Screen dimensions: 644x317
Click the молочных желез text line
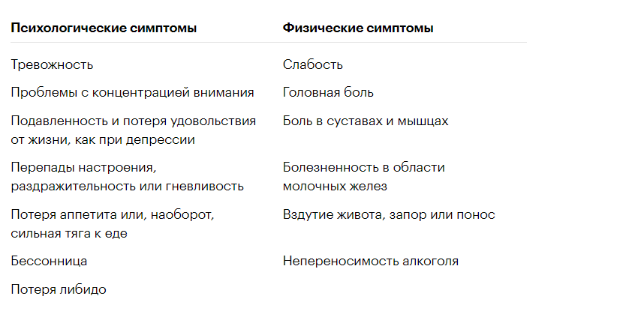(335, 186)
